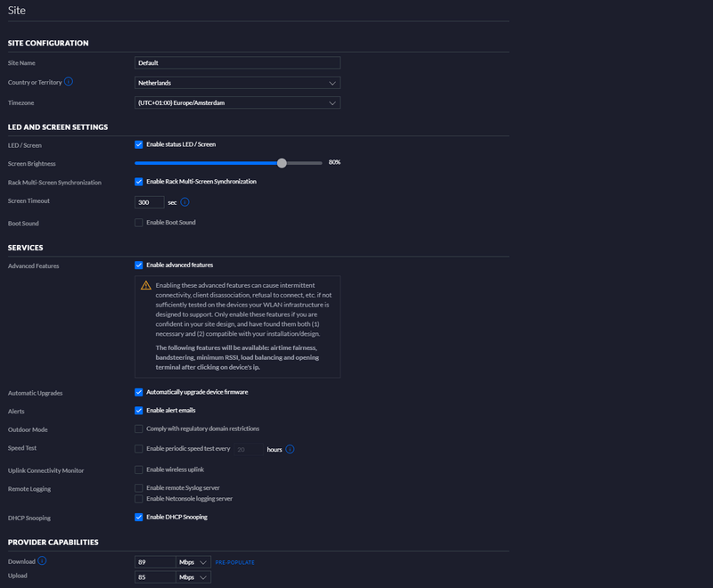Click the Site Name input field
The height and width of the screenshot is (588, 713).
[237, 63]
